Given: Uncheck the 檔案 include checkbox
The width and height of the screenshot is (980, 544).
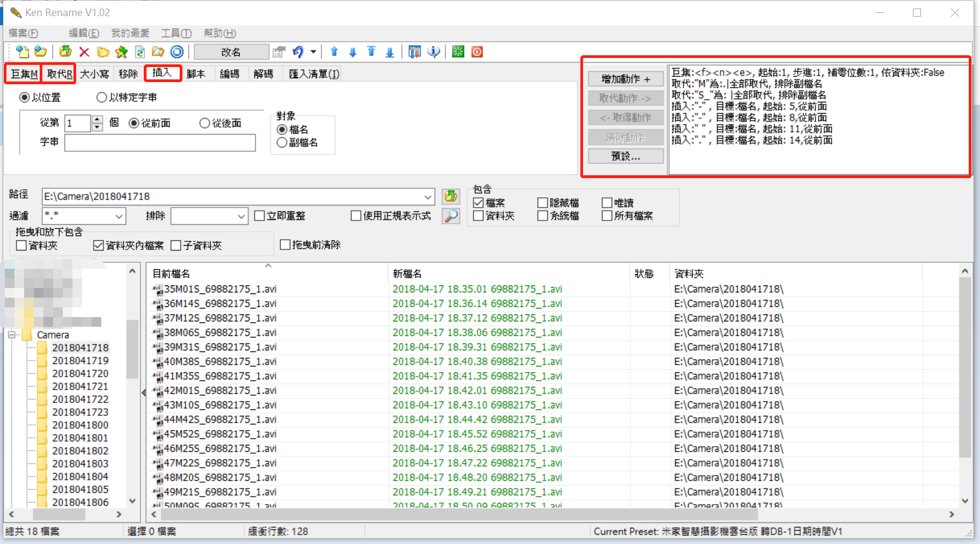Looking at the screenshot, I should point(478,203).
